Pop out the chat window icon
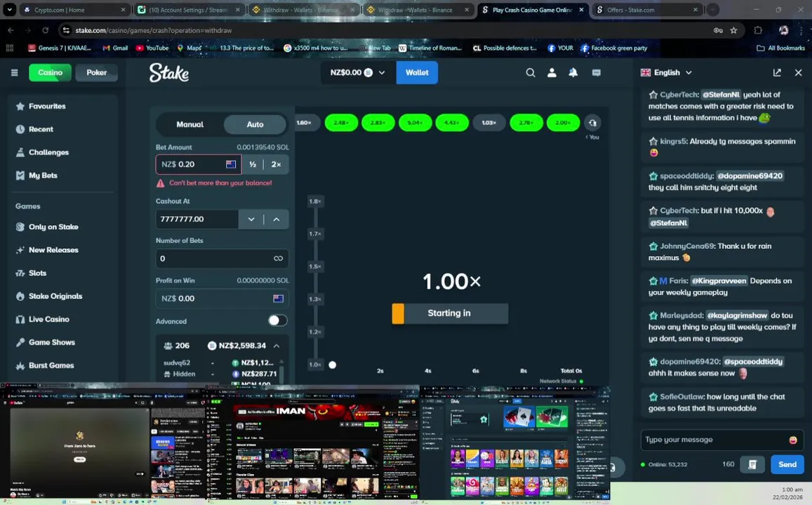Screen dimensions: 812x505 tap(777, 72)
